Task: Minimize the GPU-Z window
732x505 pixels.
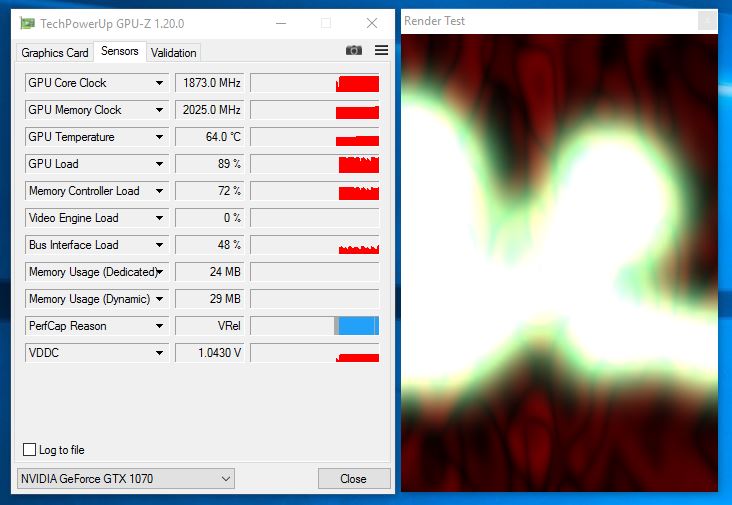Action: pyautogui.click(x=281, y=23)
